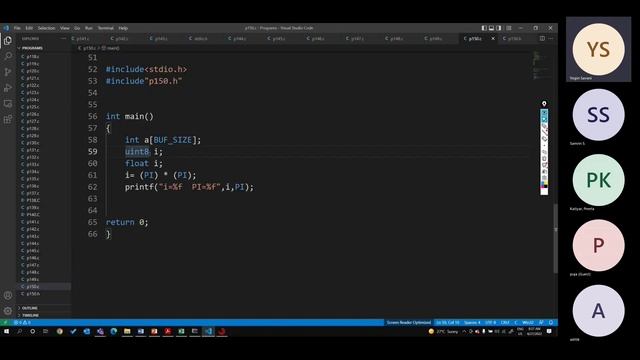Select the PK participant avatar
640x360 pixels.
point(598,180)
